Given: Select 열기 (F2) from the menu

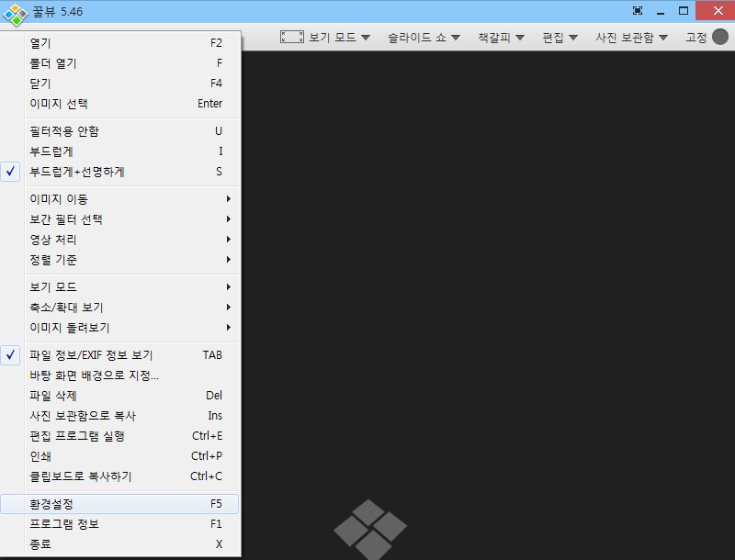Looking at the screenshot, I should click(x=120, y=43).
